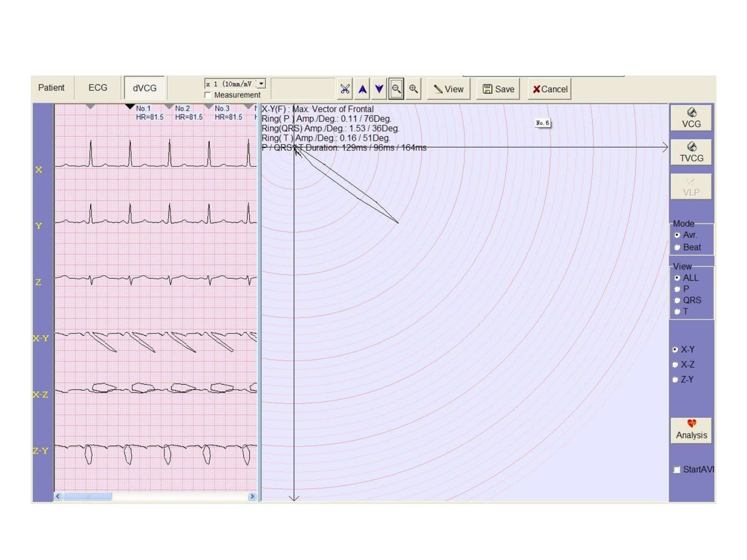Click the yellow Z lead label
This screenshot has width=747, height=560.
[x=39, y=282]
